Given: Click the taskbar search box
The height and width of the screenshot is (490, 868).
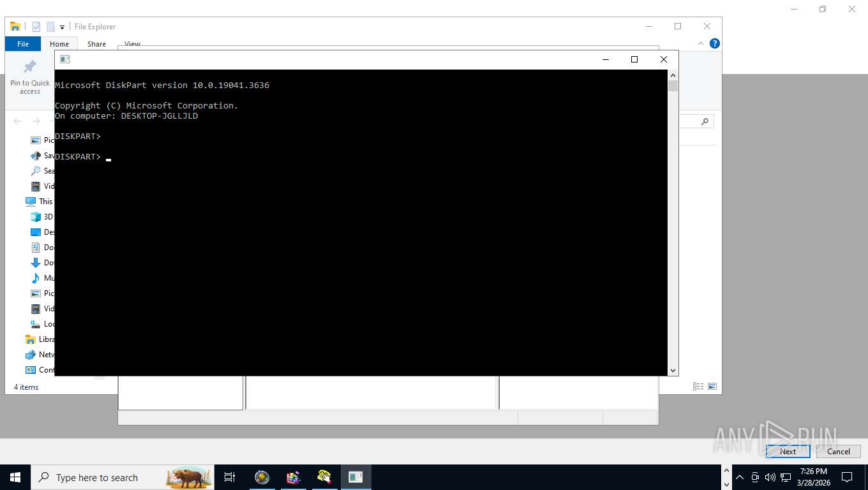Looking at the screenshot, I should pyautogui.click(x=123, y=477).
